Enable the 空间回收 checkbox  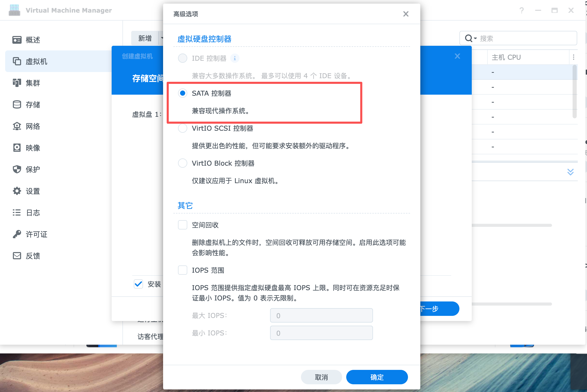(x=183, y=225)
